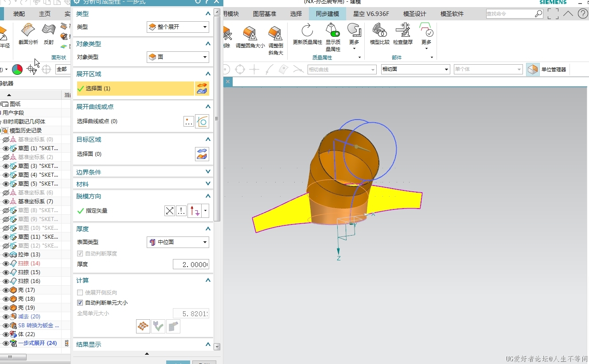Open the 表面类型 dropdown showing 中位面
Viewport: 589px width, 364px height.
[178, 242]
